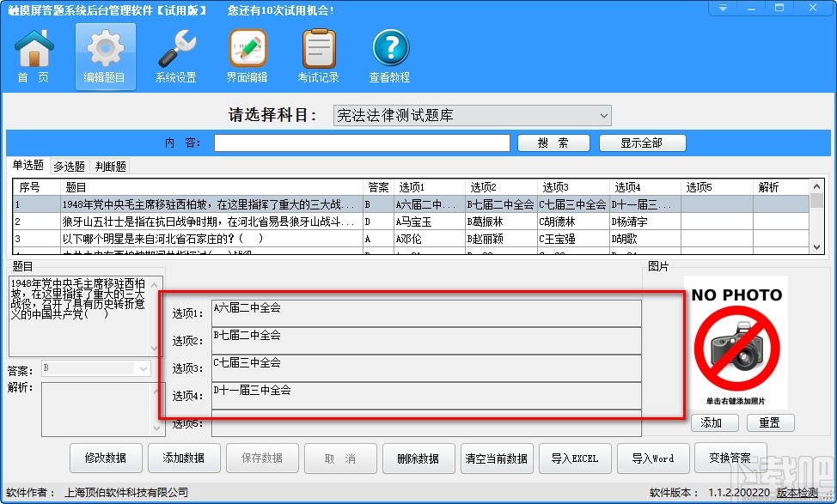Click the 内容 search input field

(x=361, y=143)
